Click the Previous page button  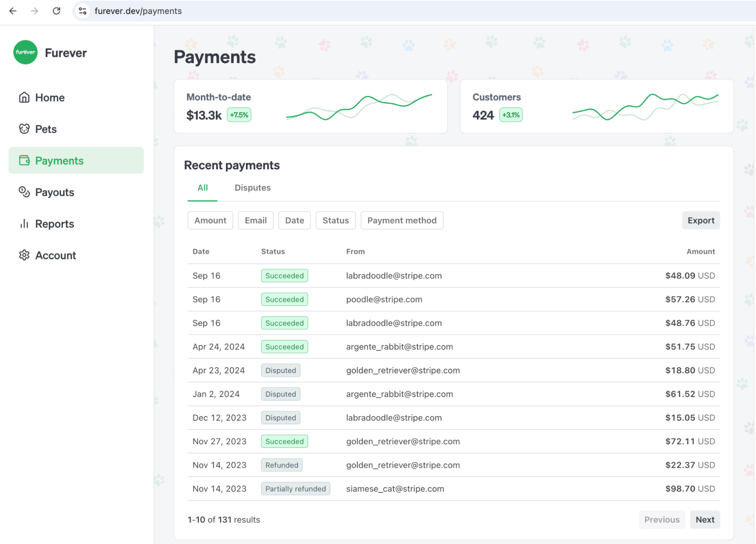coord(662,520)
